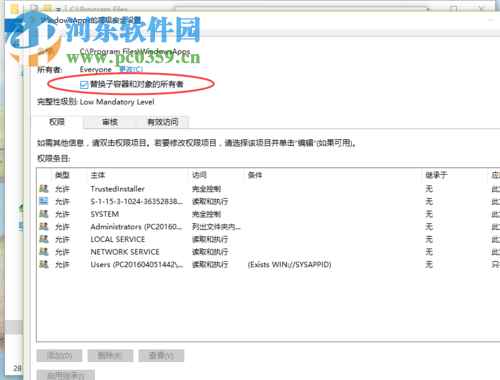Click 读取和执行 access in NETWORK SERVICE row
This screenshot has width=500, height=380.
pyautogui.click(x=210, y=252)
